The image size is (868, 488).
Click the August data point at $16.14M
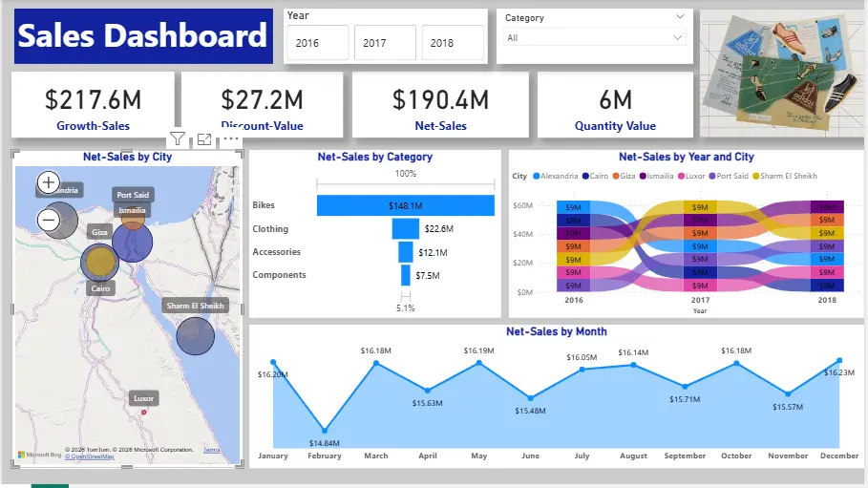(x=634, y=365)
